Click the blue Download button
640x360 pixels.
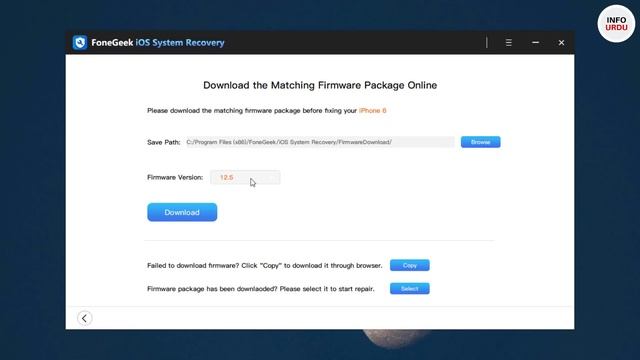[182, 212]
